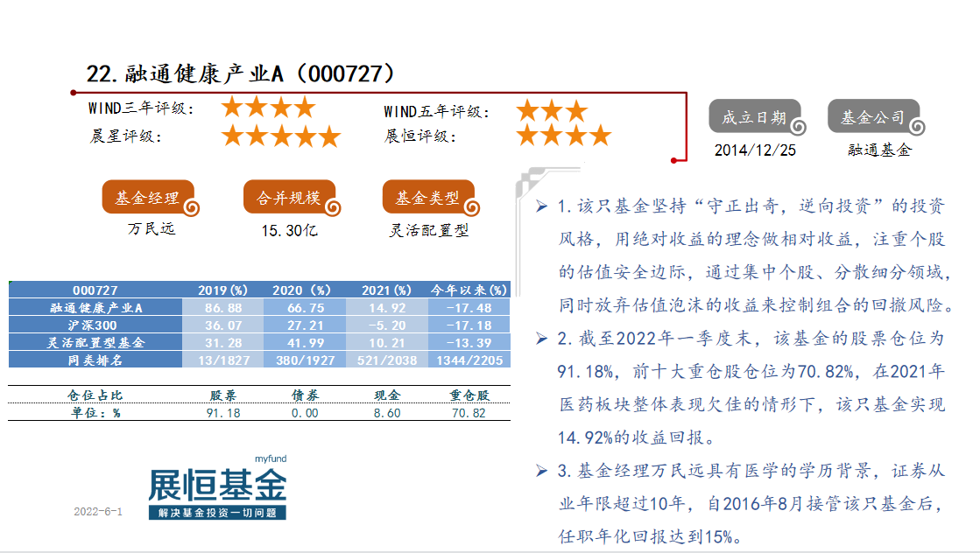Click the -5.20 cell in 沪深300 row
The height and width of the screenshot is (553, 980).
tap(386, 325)
